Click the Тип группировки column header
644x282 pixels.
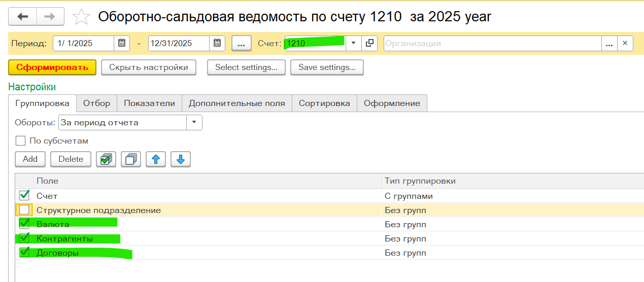513,181
